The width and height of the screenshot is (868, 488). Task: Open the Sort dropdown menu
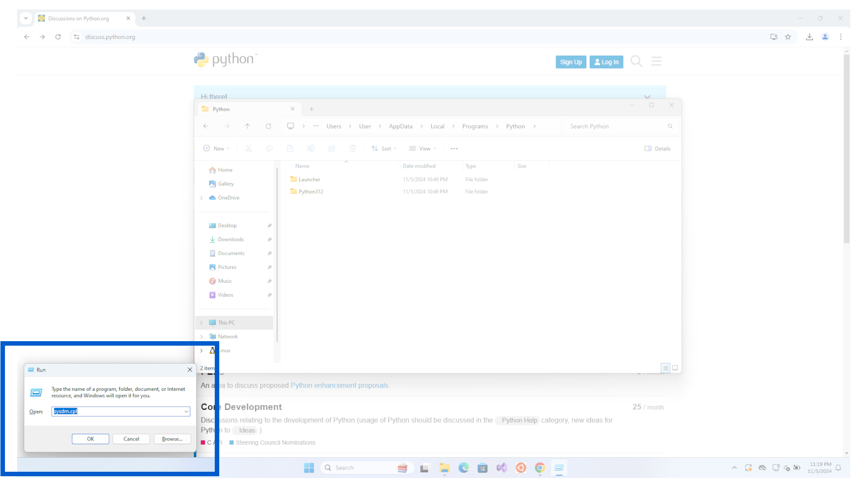click(384, 148)
